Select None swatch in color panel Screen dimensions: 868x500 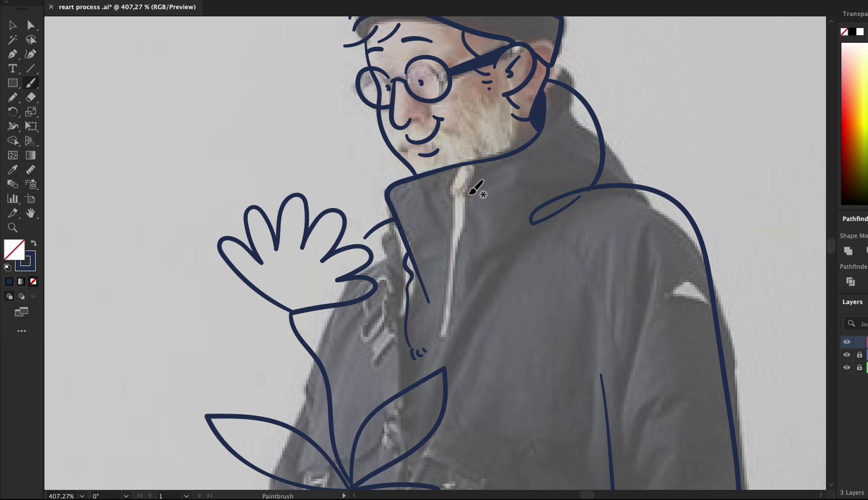click(x=844, y=32)
